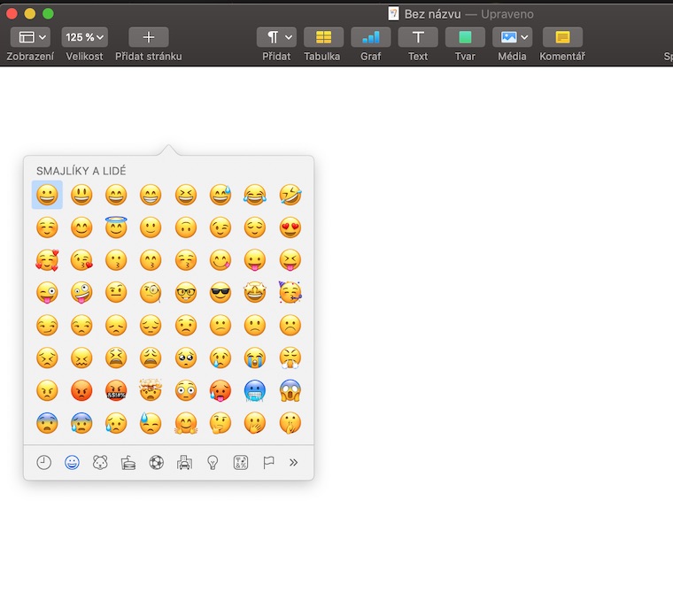Viewport: 673px width, 616px height.
Task: Choose the upside-down face emoji
Action: pos(186,227)
